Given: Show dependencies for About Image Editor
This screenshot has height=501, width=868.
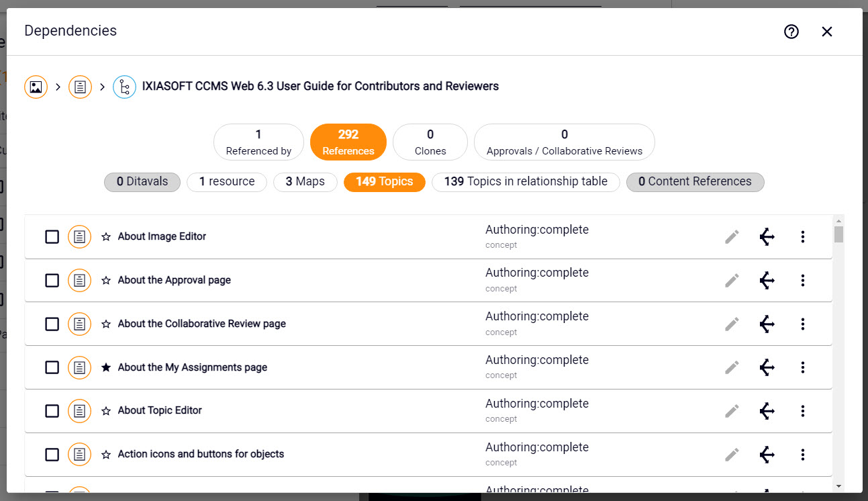Looking at the screenshot, I should (x=767, y=237).
